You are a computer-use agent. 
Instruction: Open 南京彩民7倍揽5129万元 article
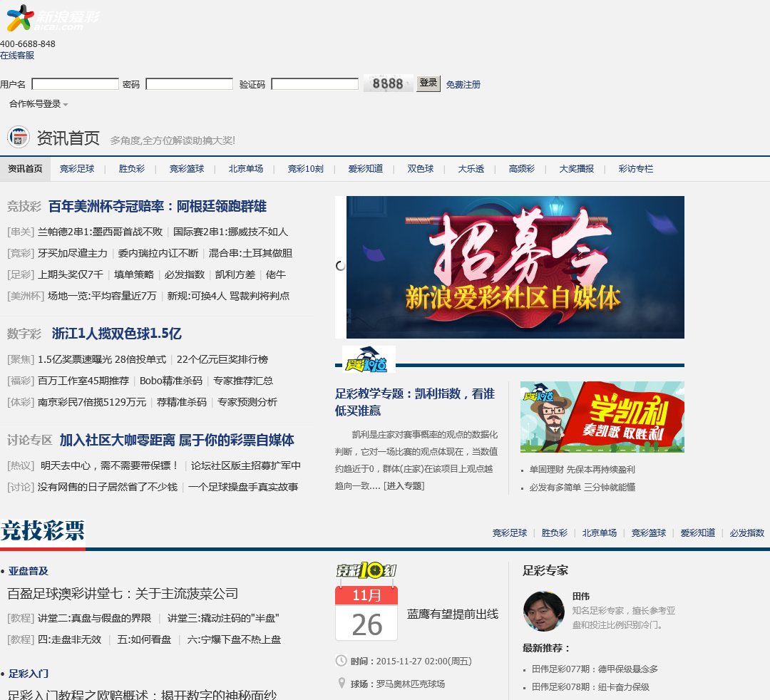tap(92, 402)
